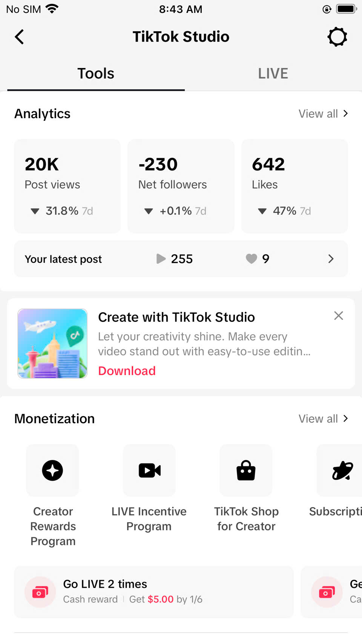The width and height of the screenshot is (362, 644).
Task: Open latest post details chevron
Action: click(x=331, y=259)
